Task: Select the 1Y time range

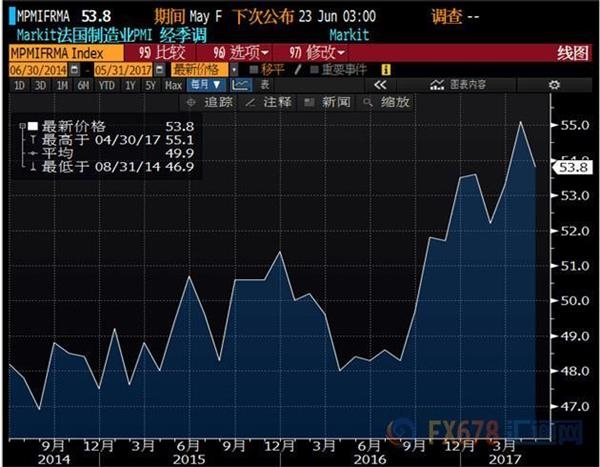Action: click(x=130, y=85)
